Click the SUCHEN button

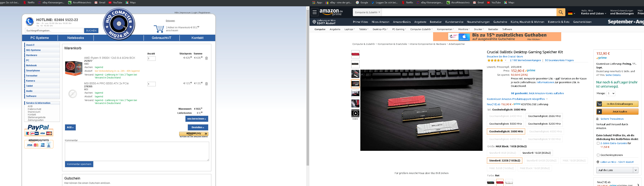[x=91, y=31]
